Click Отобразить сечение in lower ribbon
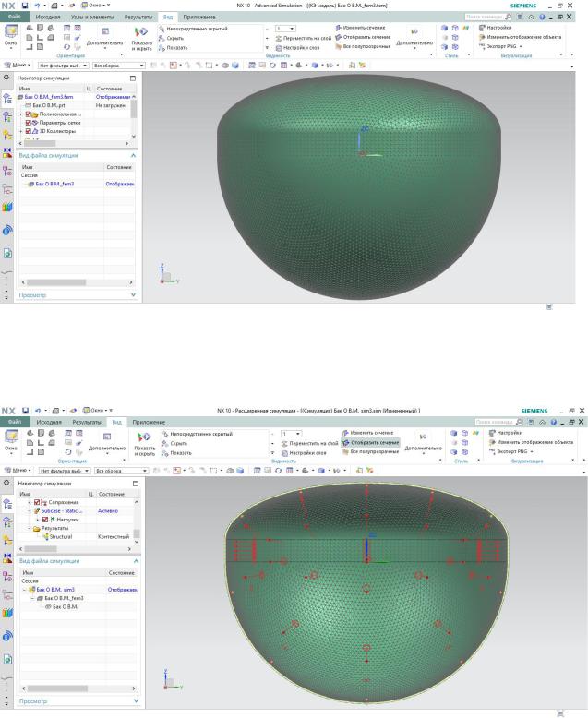The height and width of the screenshot is (718, 588). (x=371, y=443)
